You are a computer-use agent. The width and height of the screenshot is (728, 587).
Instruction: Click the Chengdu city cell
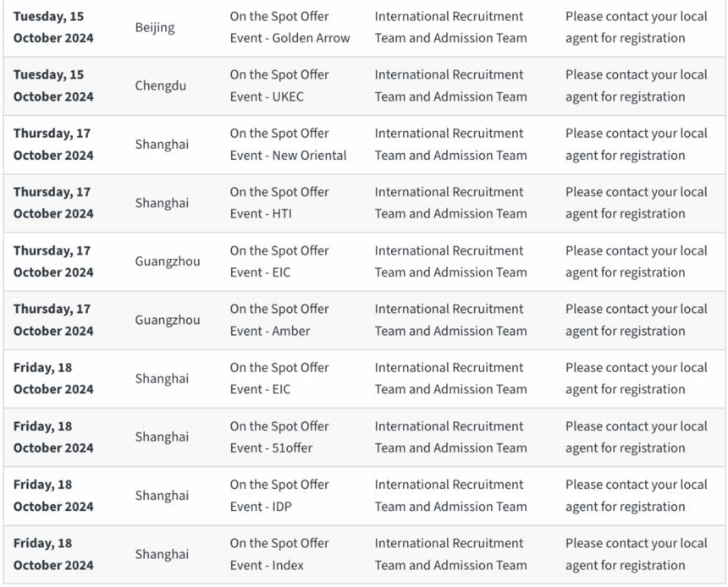(x=160, y=85)
